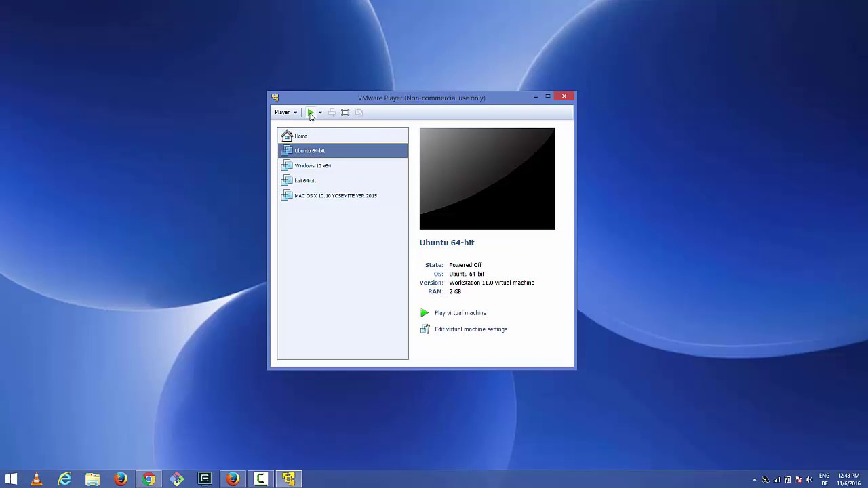Maximize the VMware Player window

pyautogui.click(x=548, y=97)
